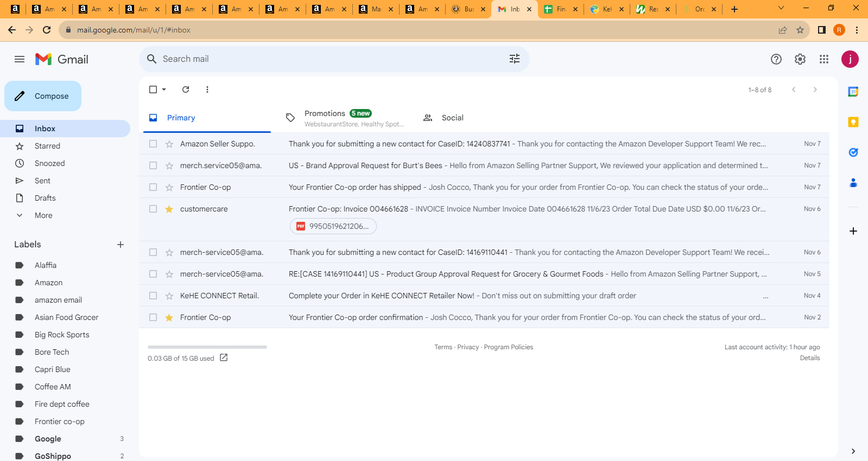Select the KeHE CONNECT Retail email checkbox
Screen dimensions: 868x461
tap(153, 296)
